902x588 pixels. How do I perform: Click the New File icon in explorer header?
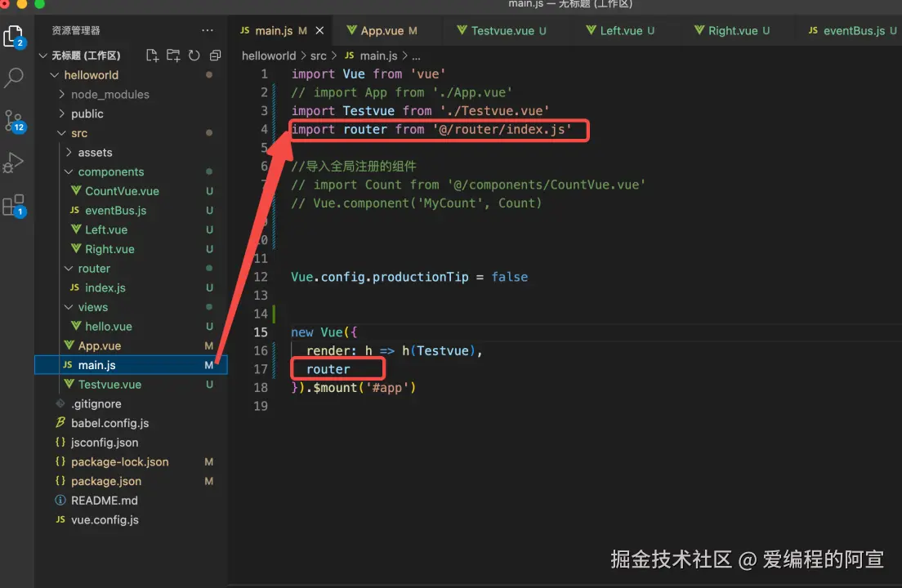point(152,56)
